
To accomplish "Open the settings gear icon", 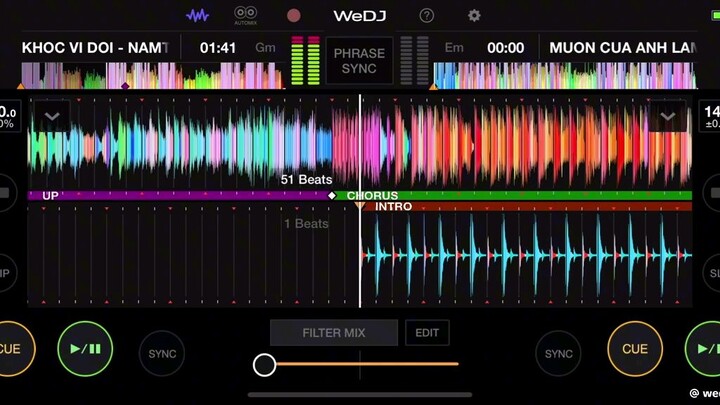I will point(474,15).
